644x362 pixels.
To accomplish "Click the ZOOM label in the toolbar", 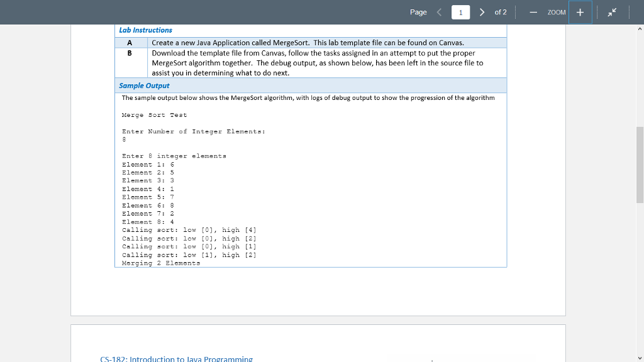I will tap(558, 11).
